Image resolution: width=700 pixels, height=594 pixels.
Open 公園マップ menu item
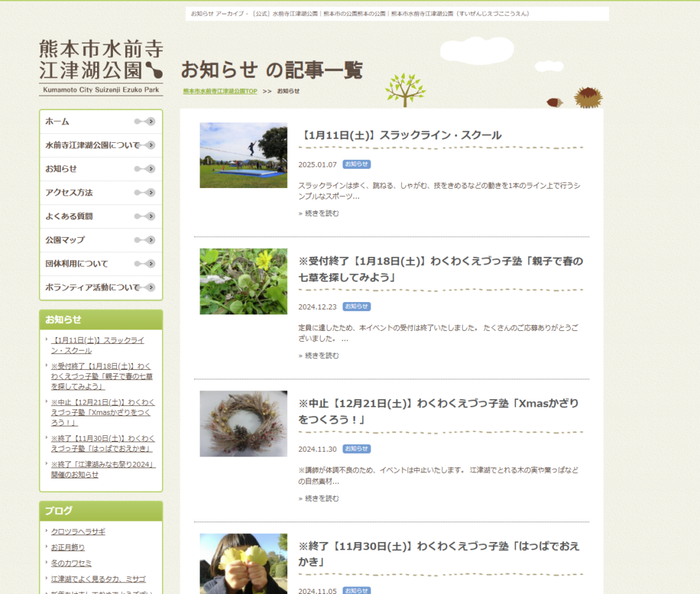point(101,240)
